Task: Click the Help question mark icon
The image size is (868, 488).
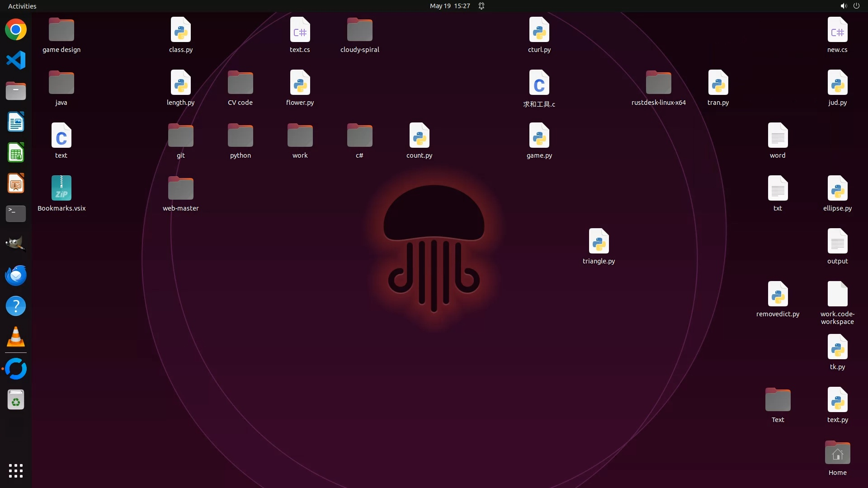Action: click(16, 306)
